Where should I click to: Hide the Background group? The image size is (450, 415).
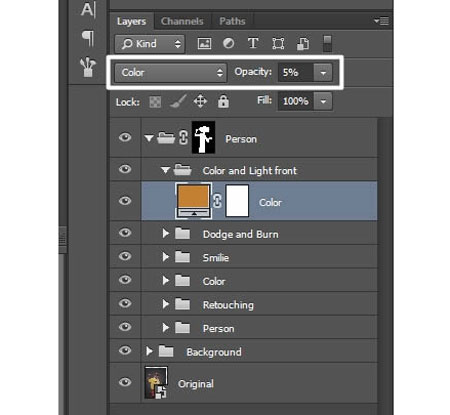tap(125, 350)
